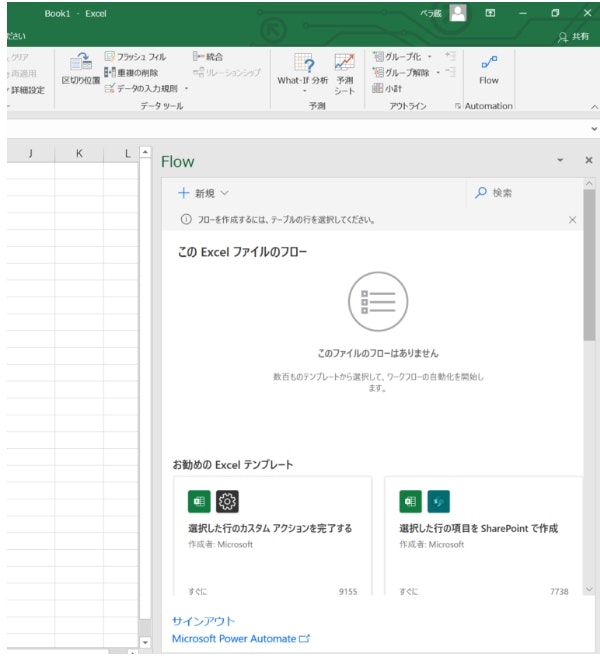Open the Flow pane options dropdown arrow
Image resolution: width=600 pixels, height=666 pixels.
(560, 160)
